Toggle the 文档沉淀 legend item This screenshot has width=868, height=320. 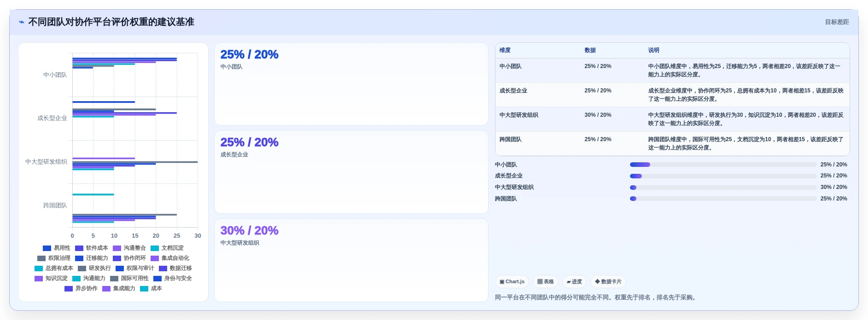pyautogui.click(x=167, y=248)
